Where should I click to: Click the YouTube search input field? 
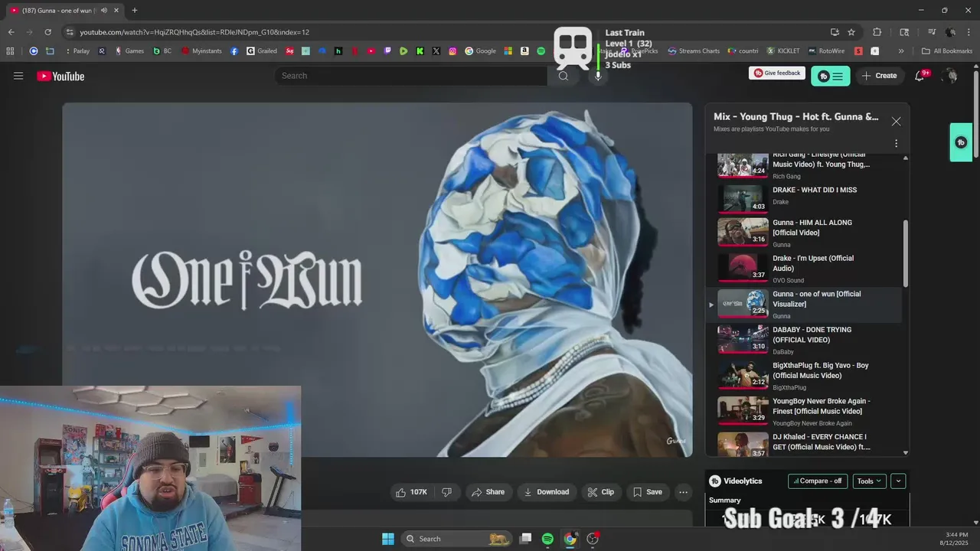point(412,76)
